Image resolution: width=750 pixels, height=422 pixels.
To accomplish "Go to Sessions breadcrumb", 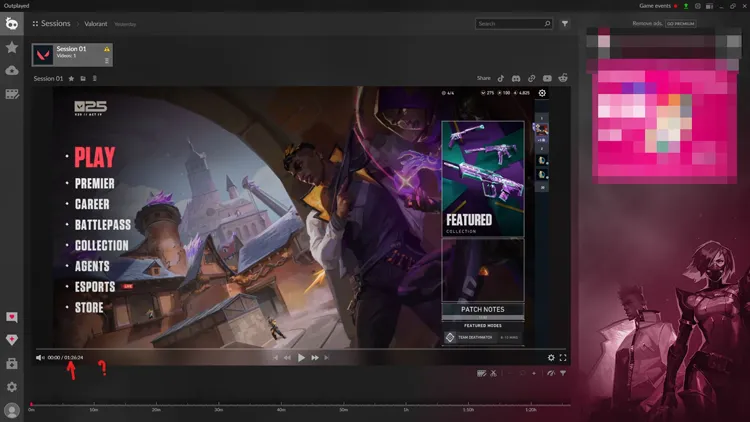I will pos(55,23).
